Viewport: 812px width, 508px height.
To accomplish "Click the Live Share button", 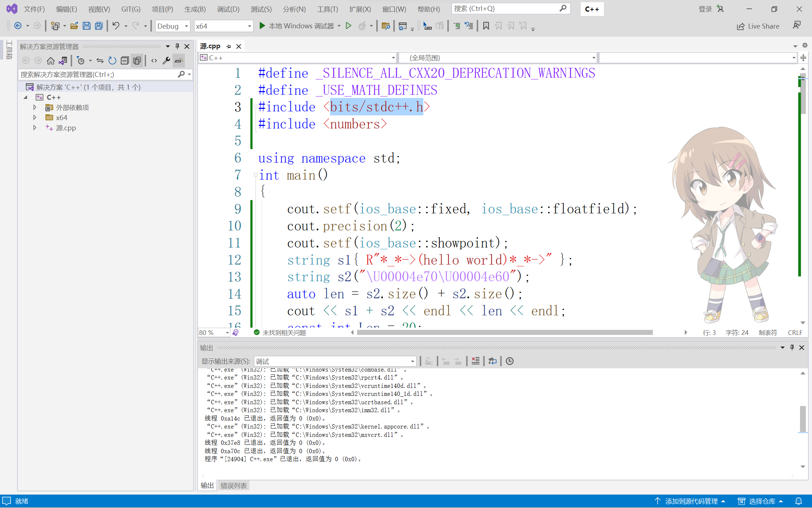I will click(x=758, y=26).
